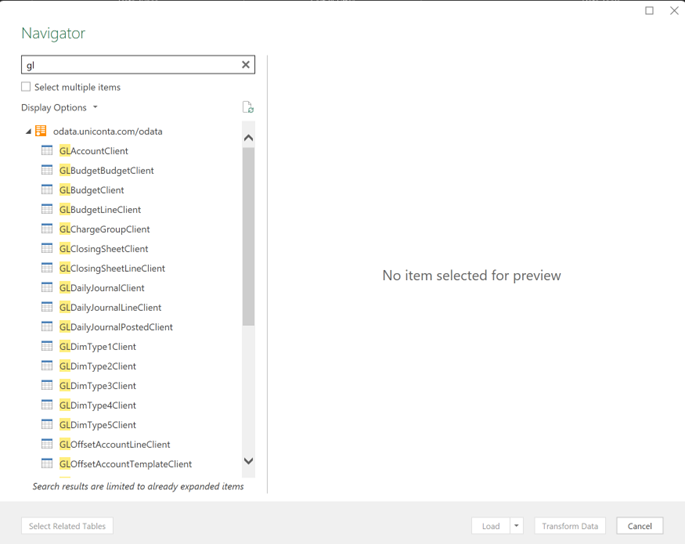This screenshot has width=685, height=544.
Task: Open the Load button dropdown arrow
Action: tap(517, 526)
